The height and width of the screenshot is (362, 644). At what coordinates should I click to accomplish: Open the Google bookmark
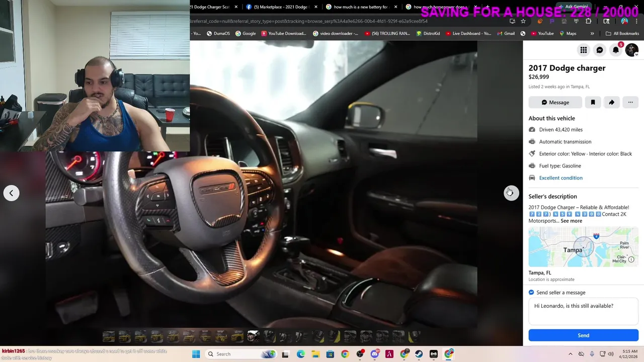tap(246, 34)
